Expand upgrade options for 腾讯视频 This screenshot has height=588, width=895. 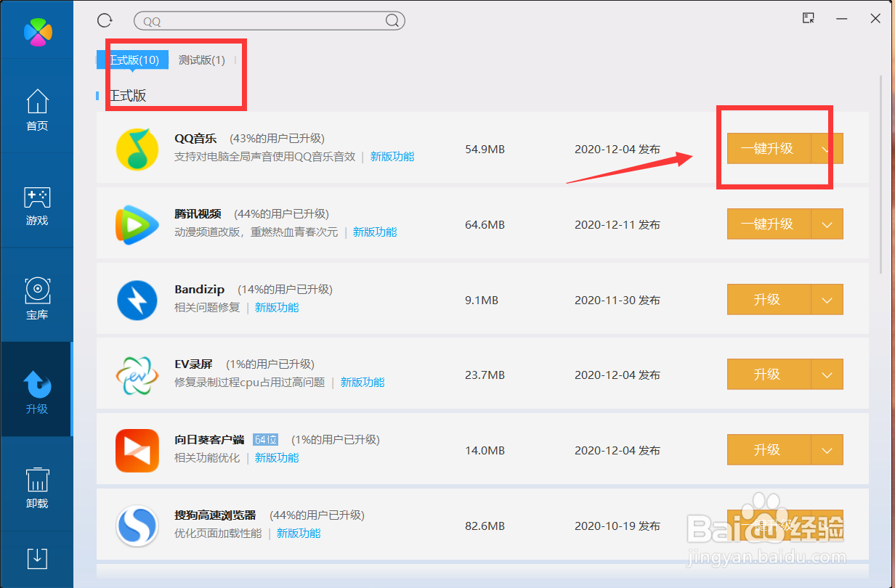click(827, 224)
